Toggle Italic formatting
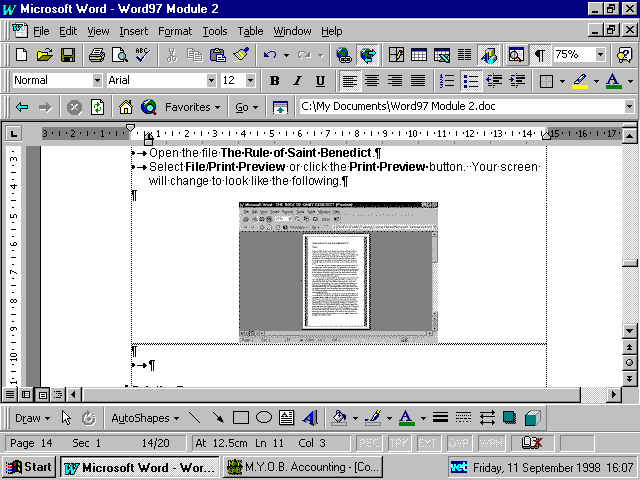This screenshot has height=480, width=640. click(297, 81)
